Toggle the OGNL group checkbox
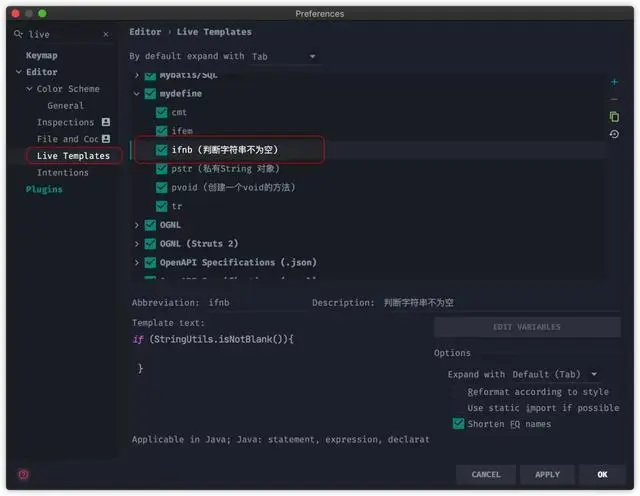Image resolution: width=640 pixels, height=496 pixels. pyautogui.click(x=150, y=225)
